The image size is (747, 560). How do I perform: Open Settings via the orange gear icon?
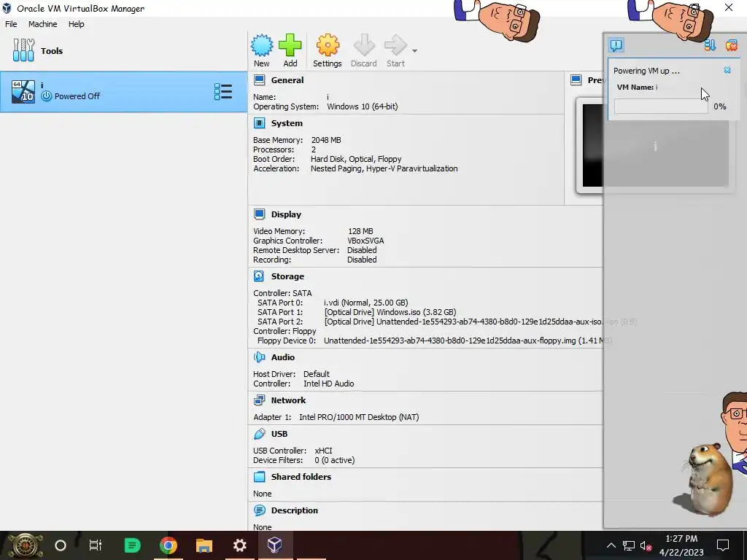(328, 46)
